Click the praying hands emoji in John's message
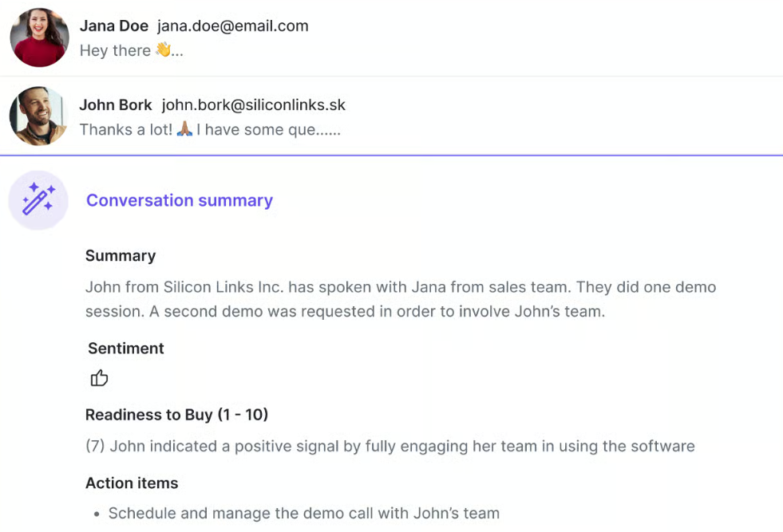 tap(183, 129)
